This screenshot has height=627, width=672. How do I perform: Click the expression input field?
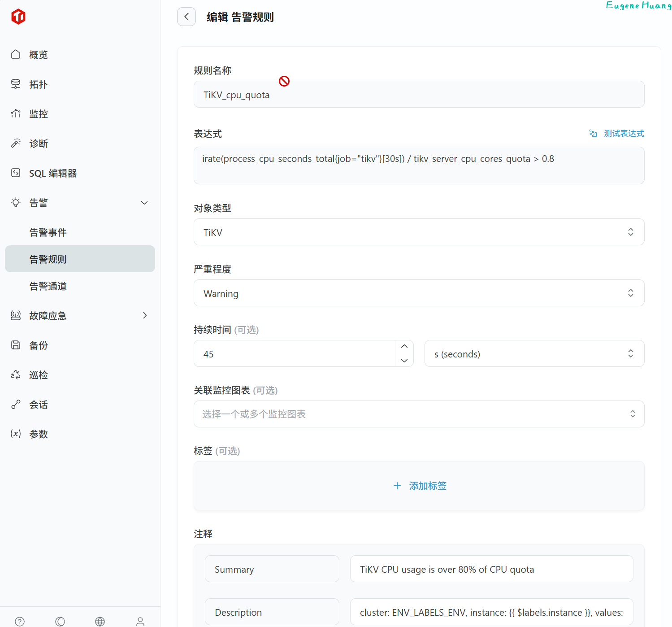(x=419, y=166)
